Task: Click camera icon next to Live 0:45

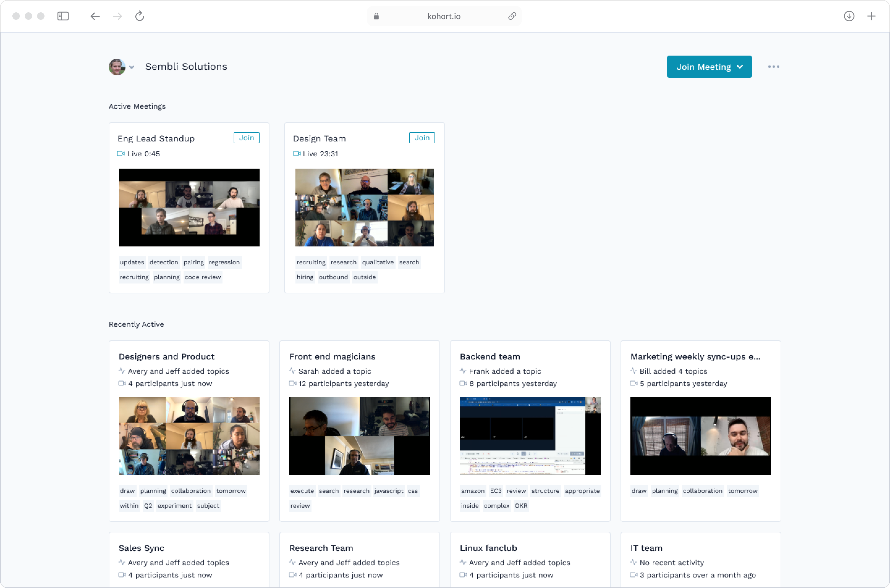Action: 121,154
